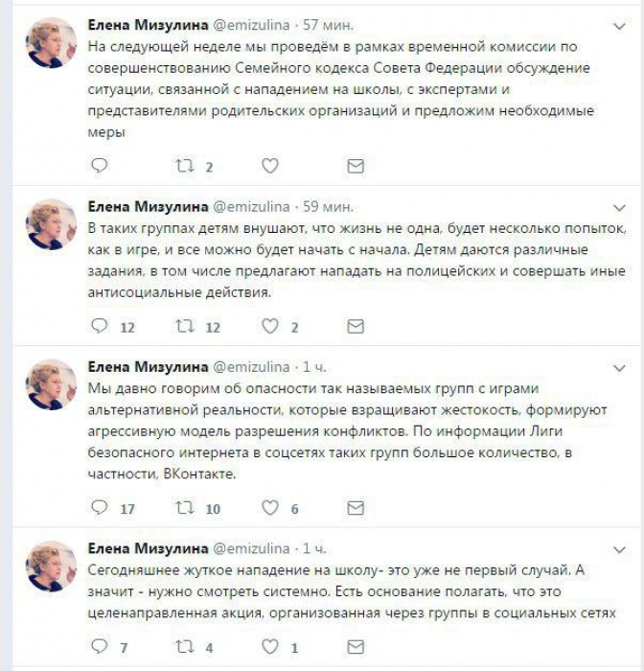Share the 57 мин. tweet via direct message

coord(356,167)
